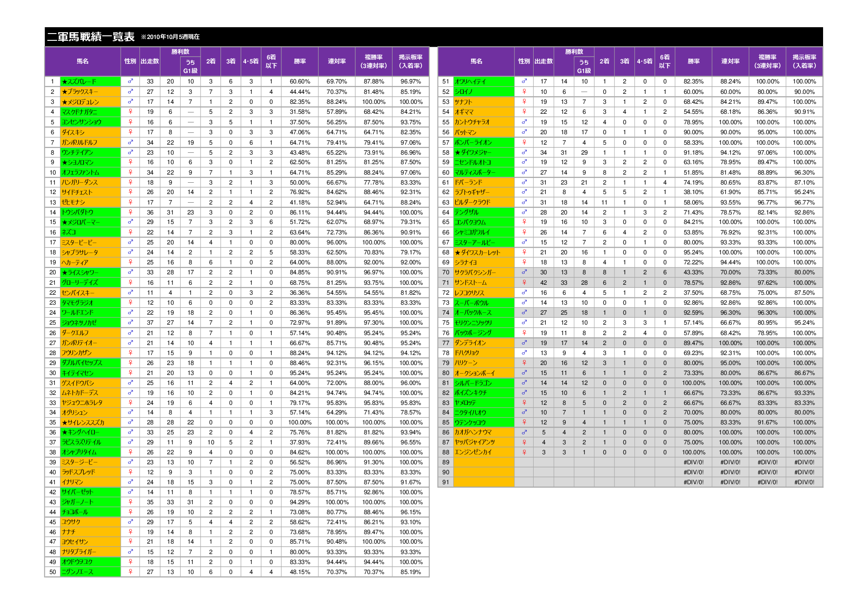868x613 pixels.
Task: Click the female symbol in row 88
Action: (x=524, y=452)
